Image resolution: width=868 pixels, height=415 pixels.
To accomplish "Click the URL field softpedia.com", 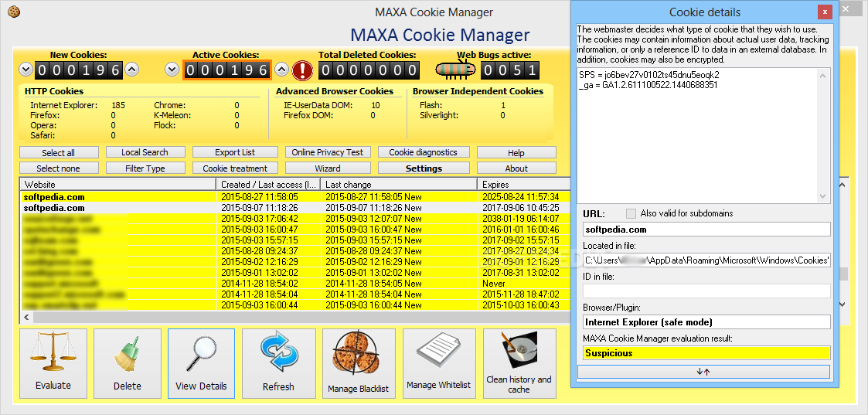I will pos(707,229).
